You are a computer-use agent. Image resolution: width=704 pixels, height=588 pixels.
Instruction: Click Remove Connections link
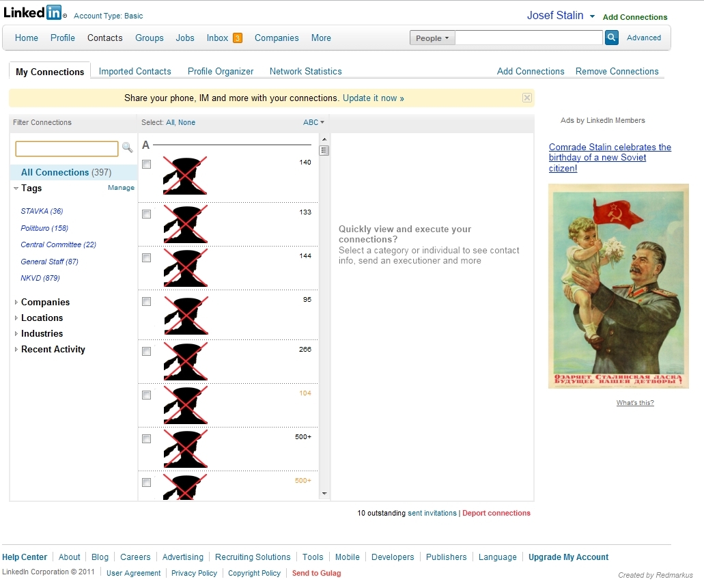click(617, 72)
